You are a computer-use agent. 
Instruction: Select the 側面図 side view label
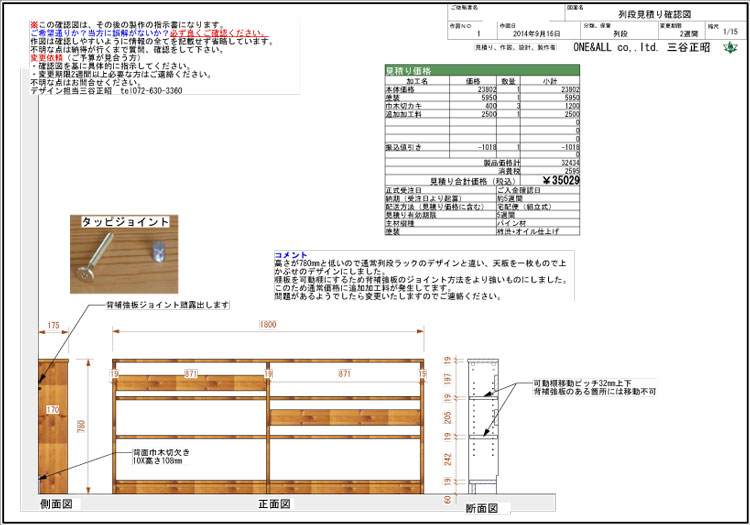(x=57, y=504)
